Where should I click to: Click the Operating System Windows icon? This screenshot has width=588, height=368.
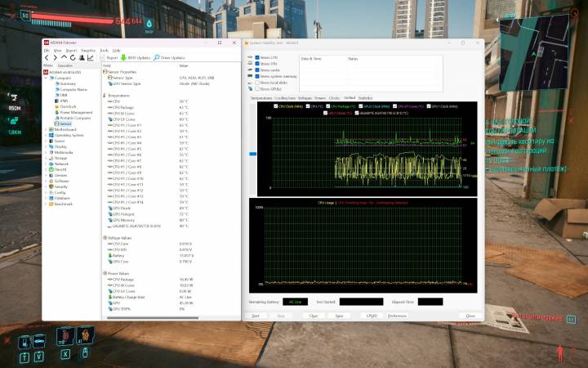(51, 135)
